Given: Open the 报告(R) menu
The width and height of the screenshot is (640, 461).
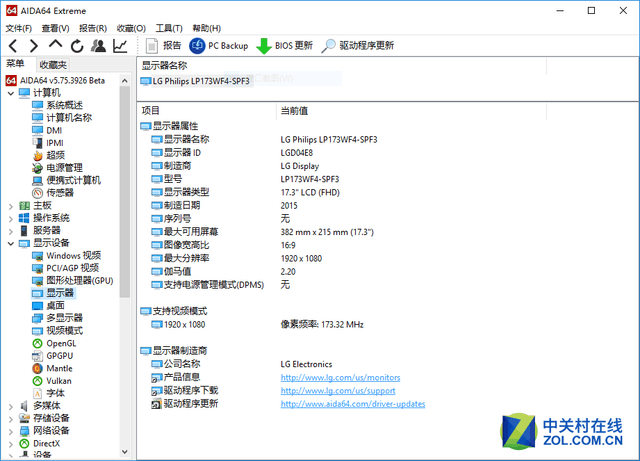Looking at the screenshot, I should (93, 28).
